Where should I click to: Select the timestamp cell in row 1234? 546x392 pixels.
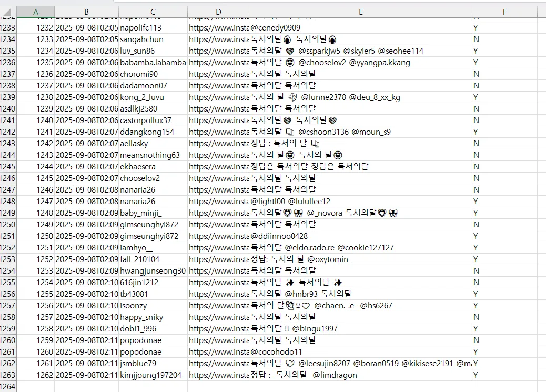coord(87,39)
